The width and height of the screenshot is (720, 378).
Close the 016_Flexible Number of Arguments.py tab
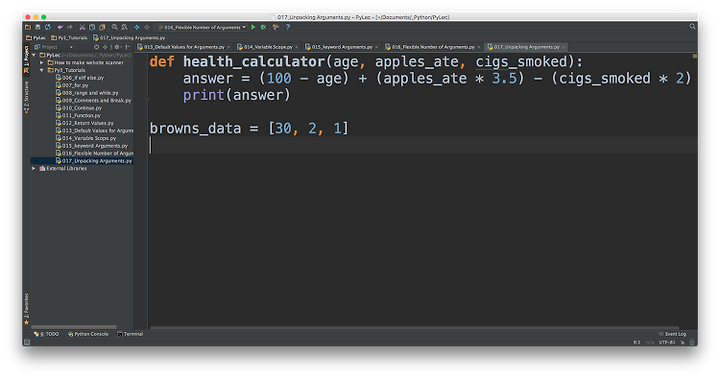pos(478,47)
